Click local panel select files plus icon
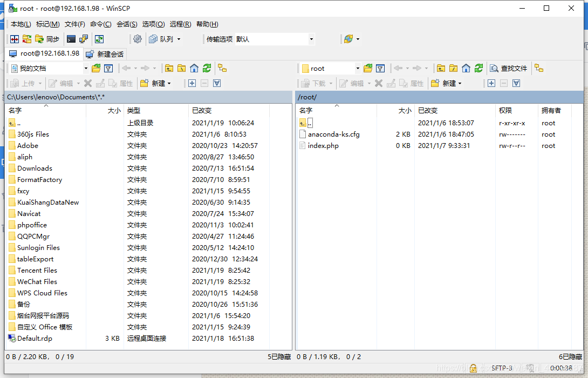Screen dimensions: 588x378 tap(192, 83)
